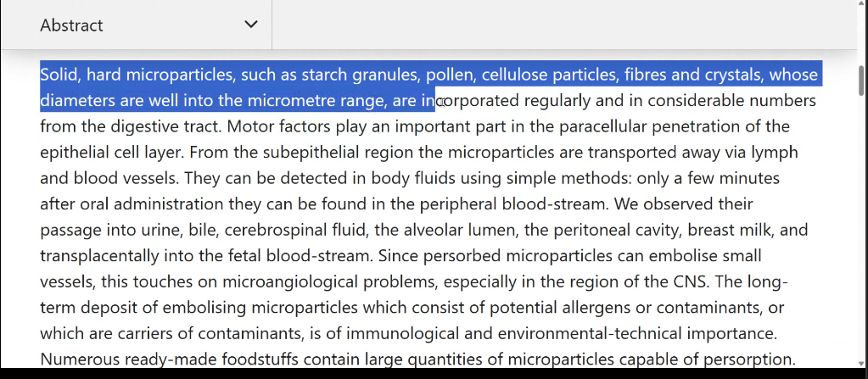Screen dimensions: 868x379
Task: Click the highlighted word "Solid"
Action: [59, 74]
